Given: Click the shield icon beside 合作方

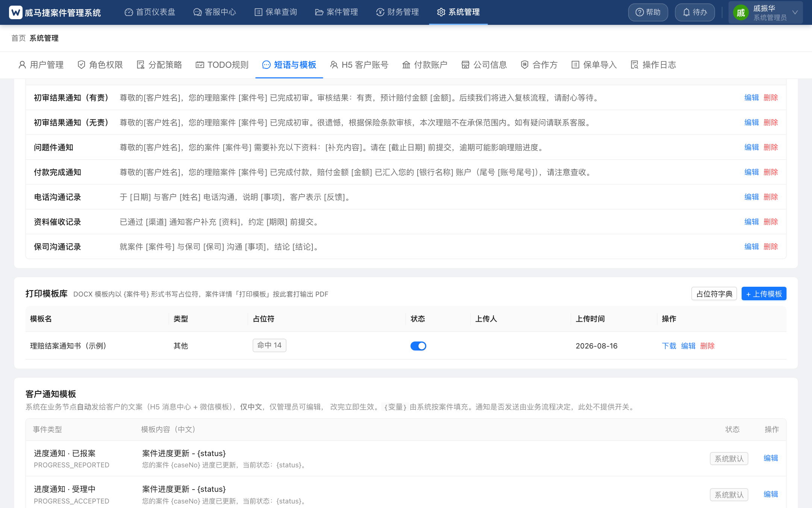Looking at the screenshot, I should pyautogui.click(x=524, y=65).
